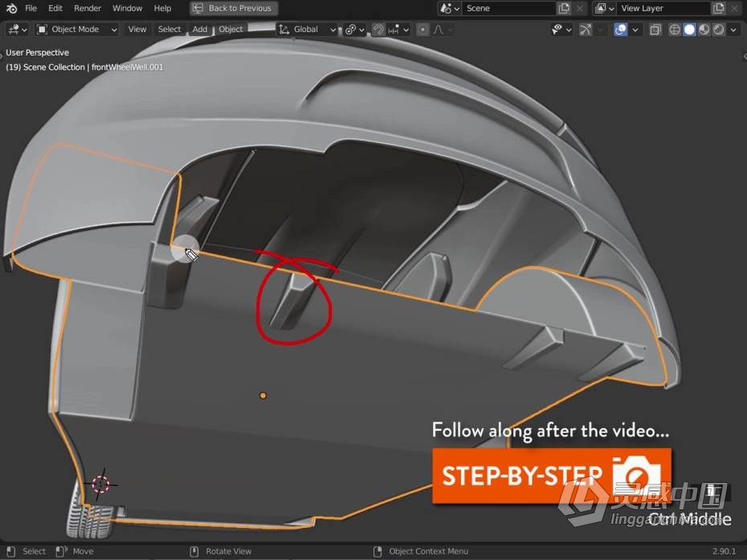
Task: Open the viewport Object menu
Action: tap(231, 30)
